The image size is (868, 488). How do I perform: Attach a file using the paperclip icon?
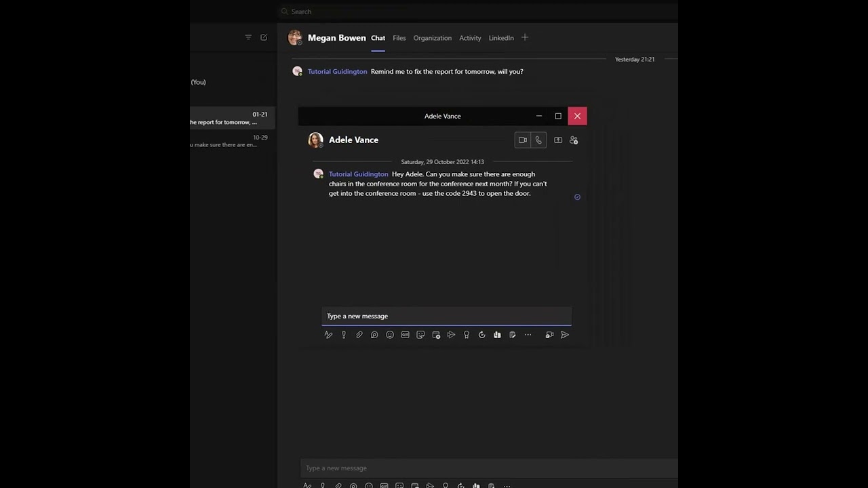[x=359, y=335]
